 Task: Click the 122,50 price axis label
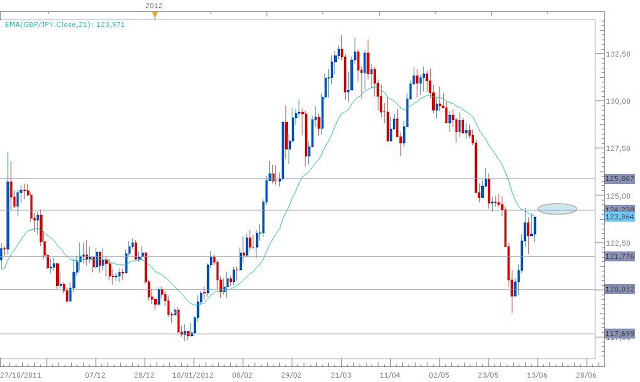coord(618,243)
